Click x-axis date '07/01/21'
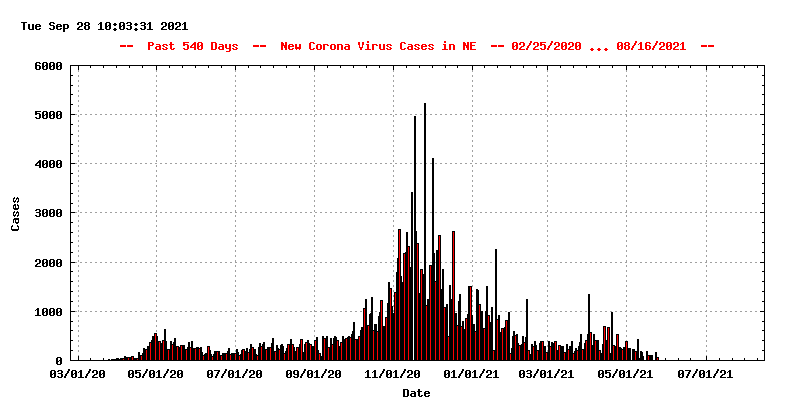The image size is (800, 400). tap(706, 374)
